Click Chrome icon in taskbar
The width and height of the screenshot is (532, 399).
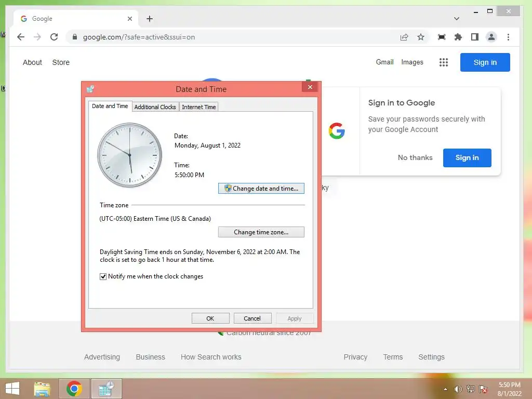74,389
